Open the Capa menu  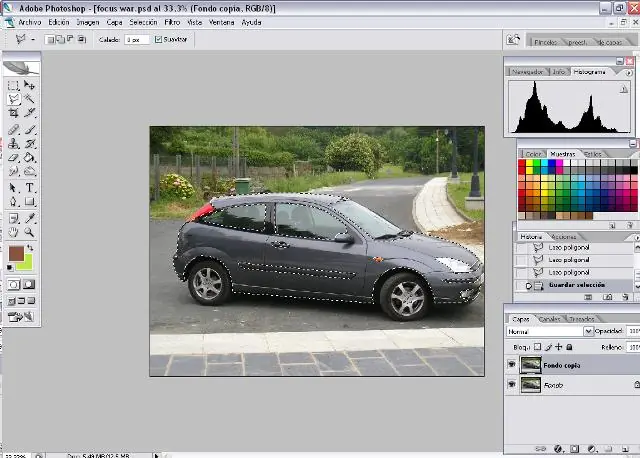pyautogui.click(x=114, y=22)
